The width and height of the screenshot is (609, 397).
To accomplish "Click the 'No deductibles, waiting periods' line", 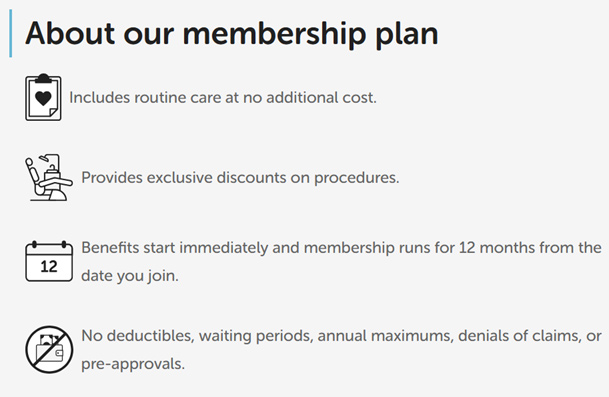I will [x=341, y=336].
